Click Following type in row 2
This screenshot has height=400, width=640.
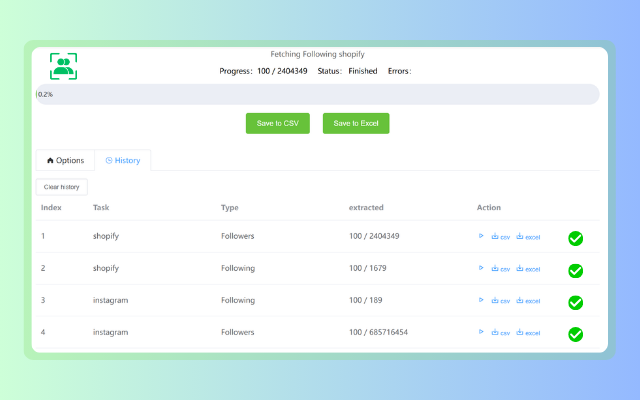point(238,268)
